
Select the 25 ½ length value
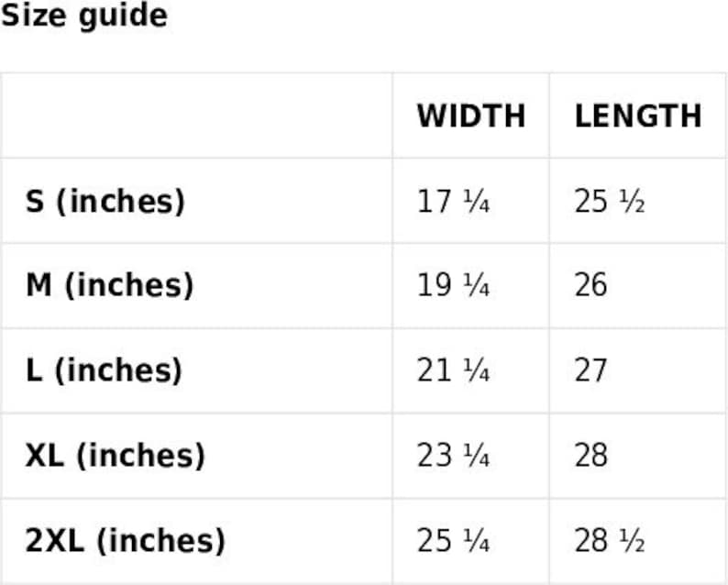[x=610, y=201]
